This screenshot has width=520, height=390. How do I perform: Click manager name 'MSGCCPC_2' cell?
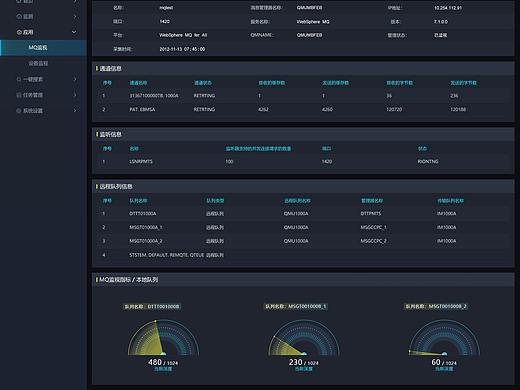(x=373, y=241)
